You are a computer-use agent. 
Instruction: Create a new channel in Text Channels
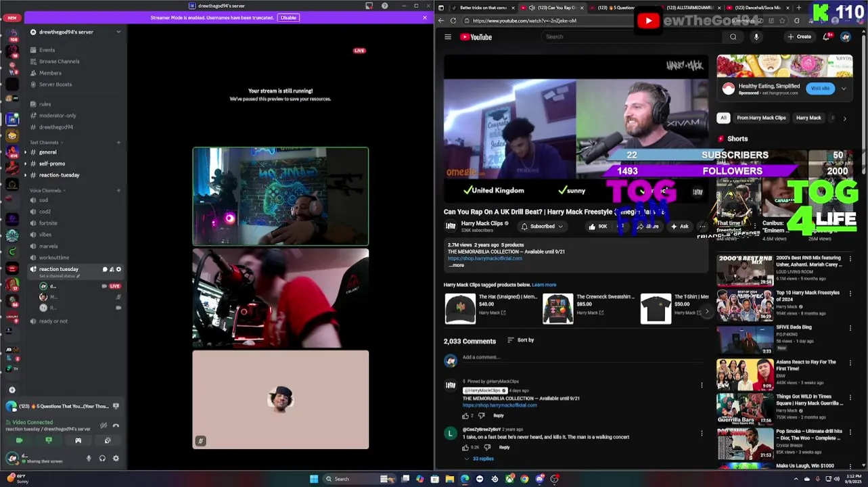[x=118, y=143]
